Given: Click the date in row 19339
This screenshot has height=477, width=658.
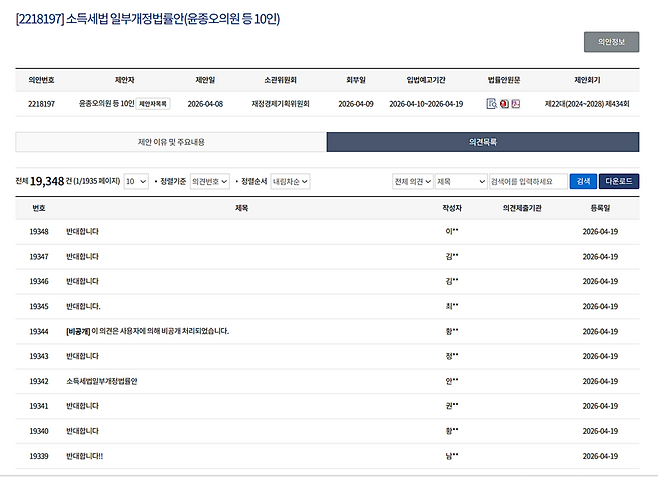Looking at the screenshot, I should point(600,456).
